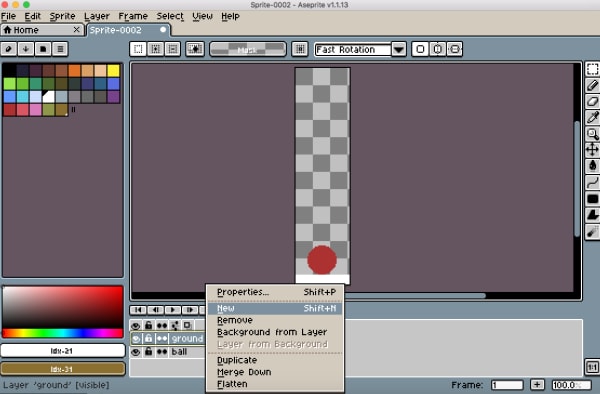The height and width of the screenshot is (394, 600).
Task: Choose Duplicate from layer context menu
Action: point(275,360)
